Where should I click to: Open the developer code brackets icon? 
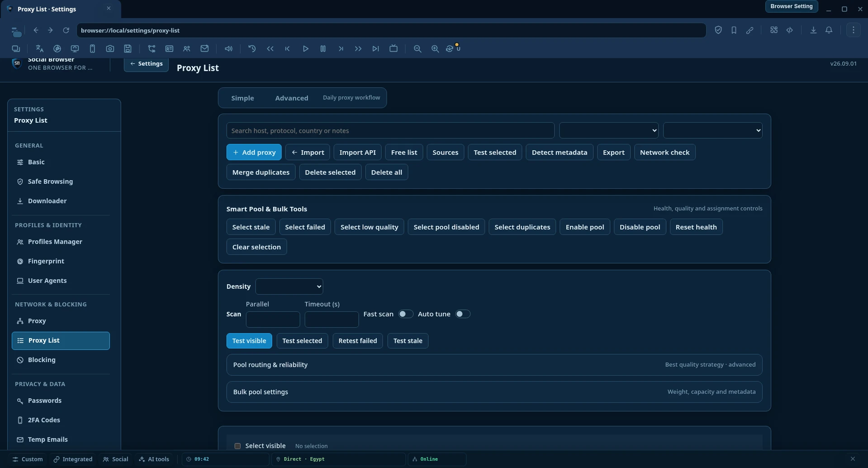pyautogui.click(x=790, y=30)
